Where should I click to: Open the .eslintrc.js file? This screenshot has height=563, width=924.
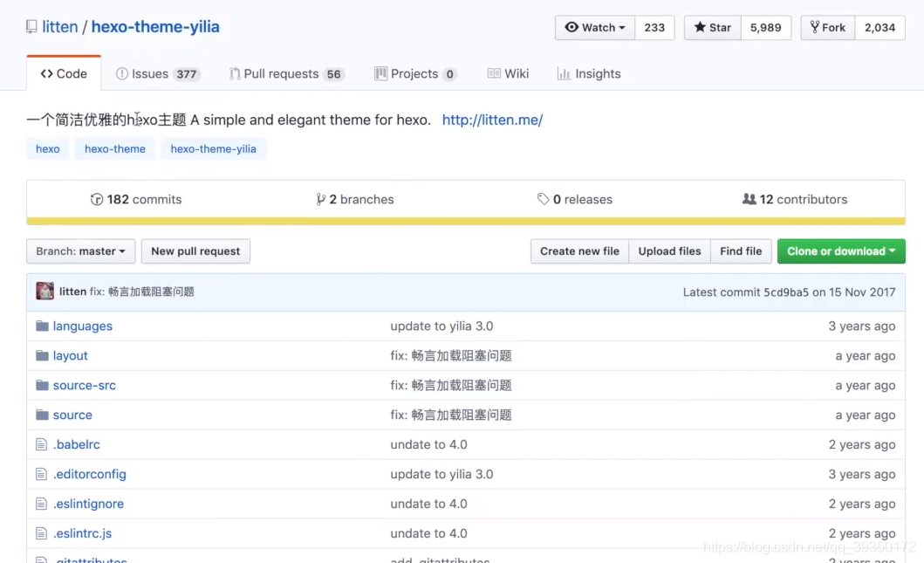point(83,533)
